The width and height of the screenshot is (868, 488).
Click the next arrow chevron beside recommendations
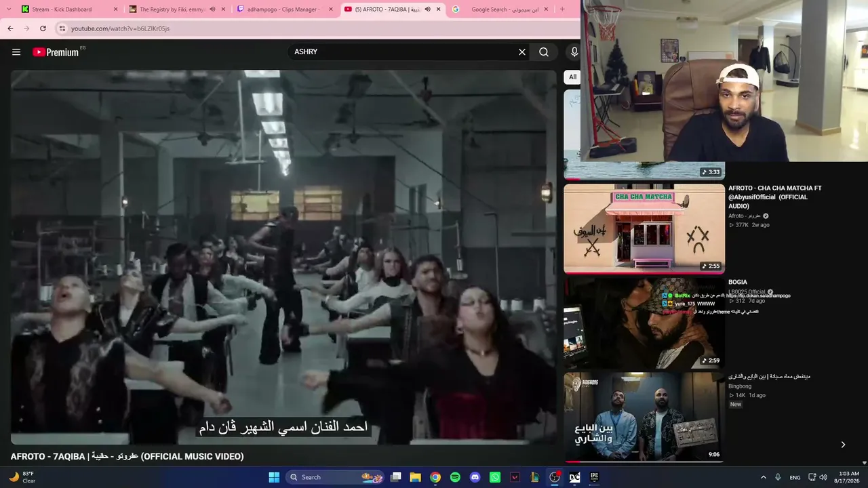(843, 445)
